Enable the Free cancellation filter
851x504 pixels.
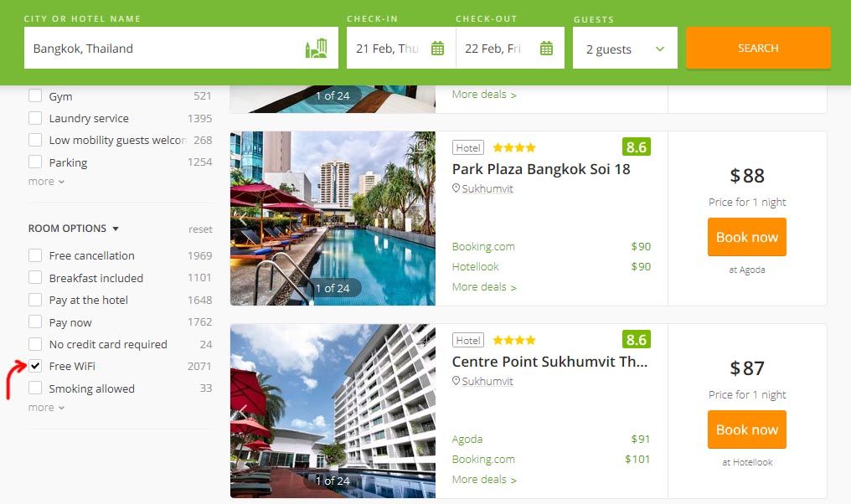coord(35,255)
